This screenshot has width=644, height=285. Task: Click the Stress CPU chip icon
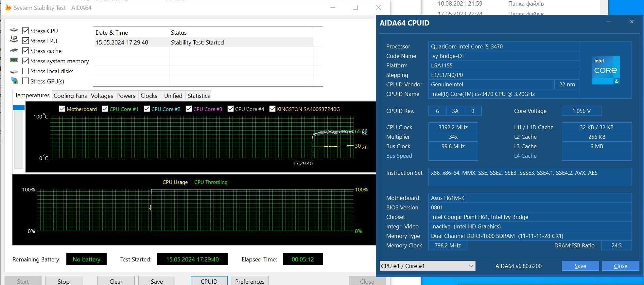(x=14, y=31)
